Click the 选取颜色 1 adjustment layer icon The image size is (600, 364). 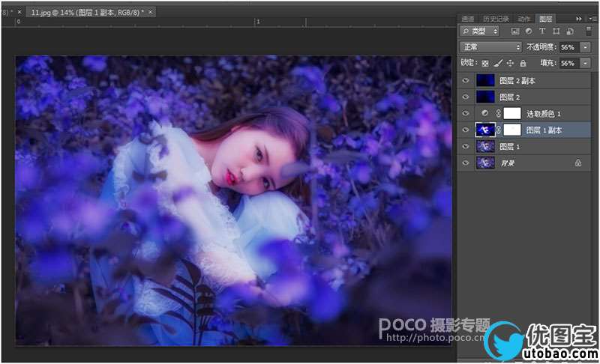click(x=484, y=113)
